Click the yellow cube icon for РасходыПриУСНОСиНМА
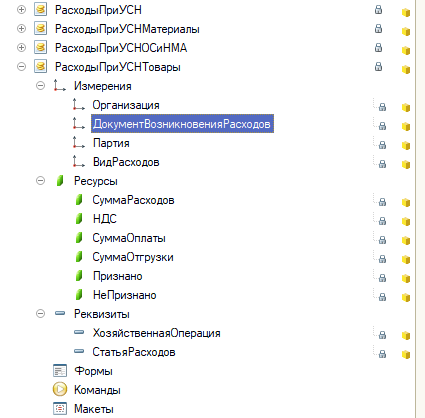 [x=406, y=50]
